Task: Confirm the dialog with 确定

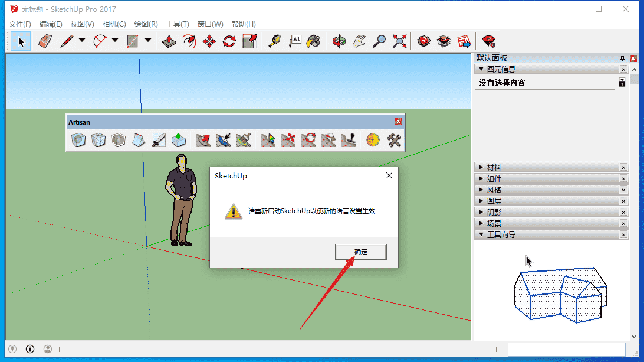Action: 360,252
